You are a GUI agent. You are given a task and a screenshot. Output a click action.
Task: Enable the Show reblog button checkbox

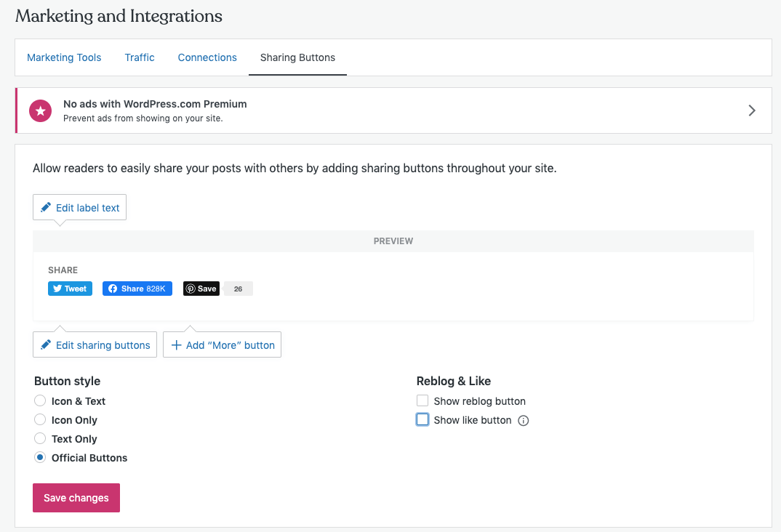pos(422,401)
